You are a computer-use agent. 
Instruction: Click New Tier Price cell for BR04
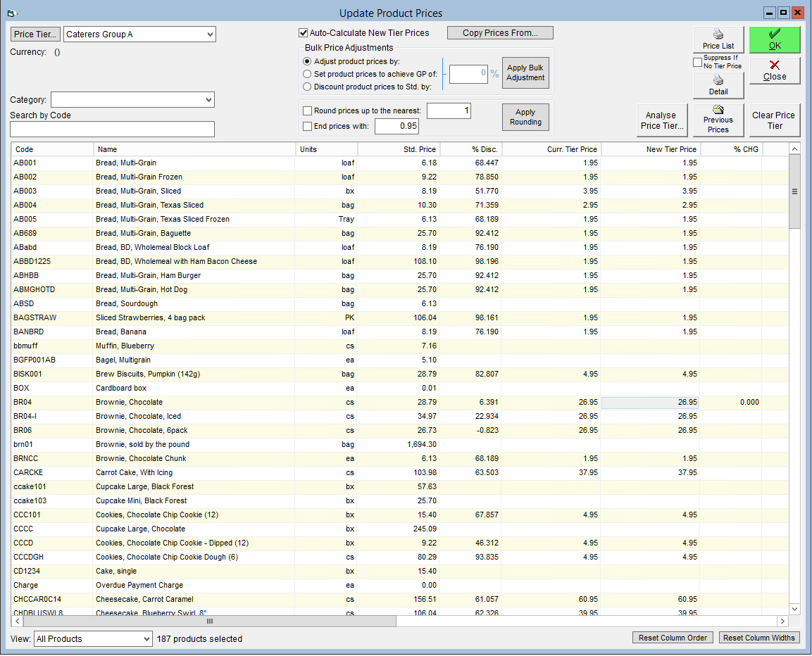pyautogui.click(x=651, y=403)
